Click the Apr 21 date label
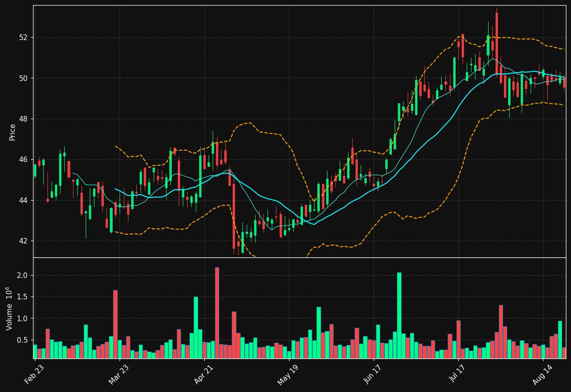 pos(203,373)
